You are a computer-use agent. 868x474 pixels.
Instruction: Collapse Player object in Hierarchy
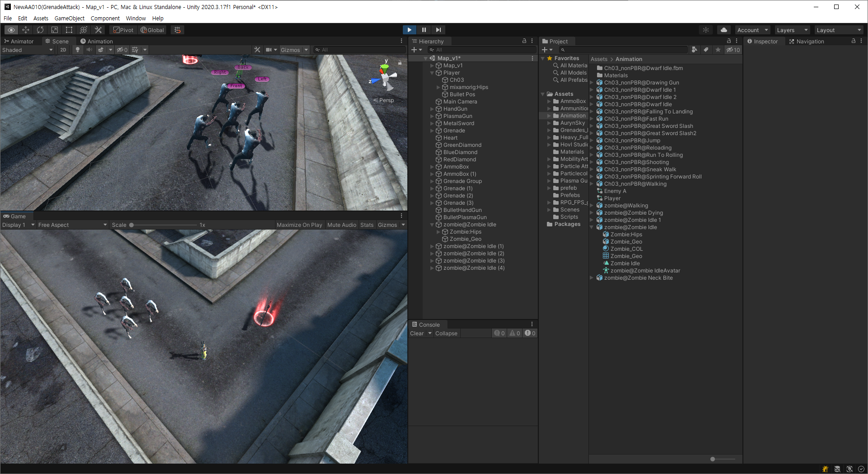click(432, 73)
